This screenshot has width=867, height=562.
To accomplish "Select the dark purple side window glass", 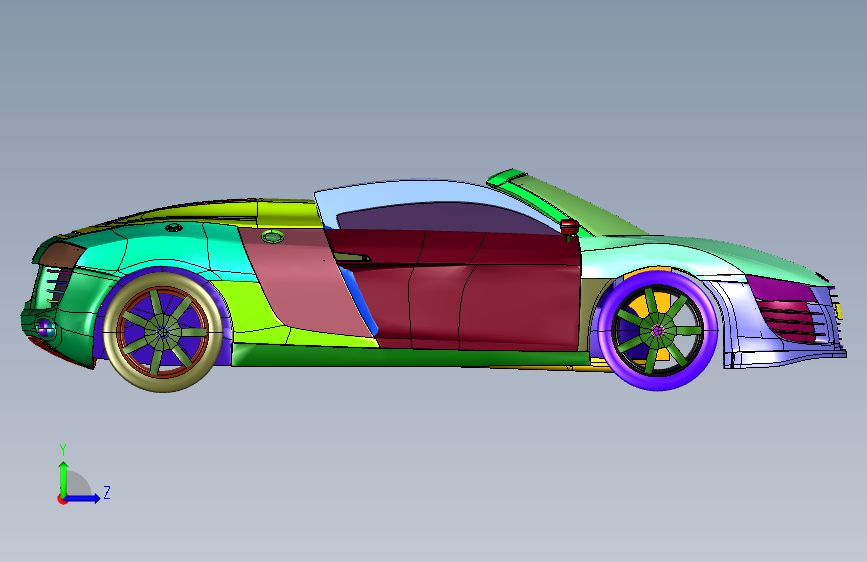I will pos(442,218).
